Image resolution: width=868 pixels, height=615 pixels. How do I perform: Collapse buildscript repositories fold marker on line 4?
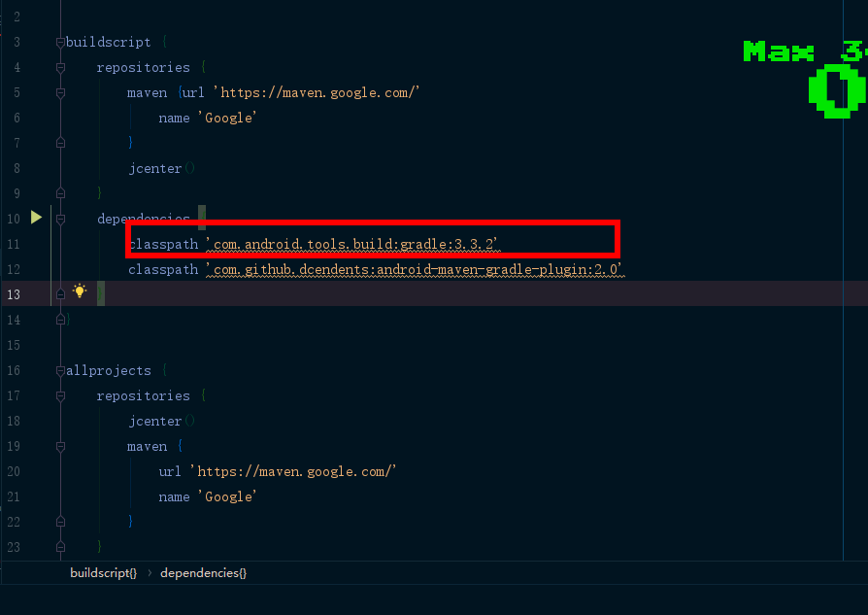tap(60, 68)
